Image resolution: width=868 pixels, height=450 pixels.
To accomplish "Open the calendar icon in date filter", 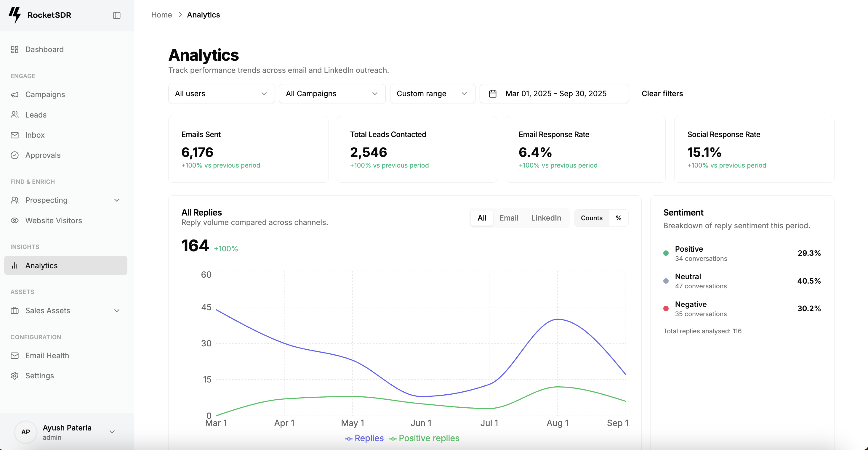I will click(x=493, y=94).
